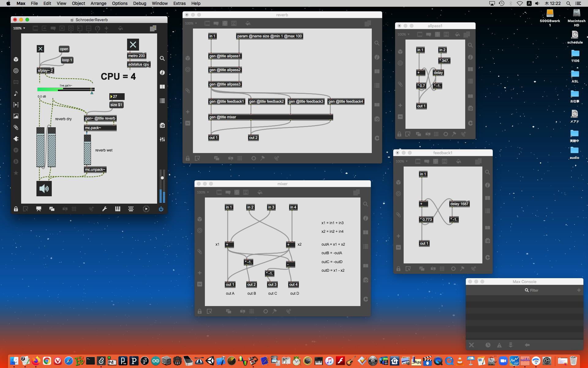Click the ezdac~ speaker icon

[44, 188]
